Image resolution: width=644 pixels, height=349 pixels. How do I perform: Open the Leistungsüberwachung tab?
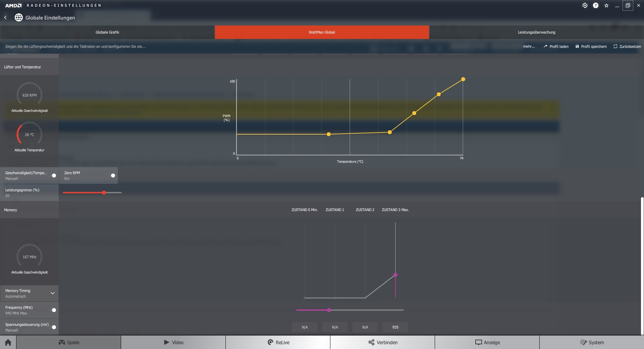[537, 32]
